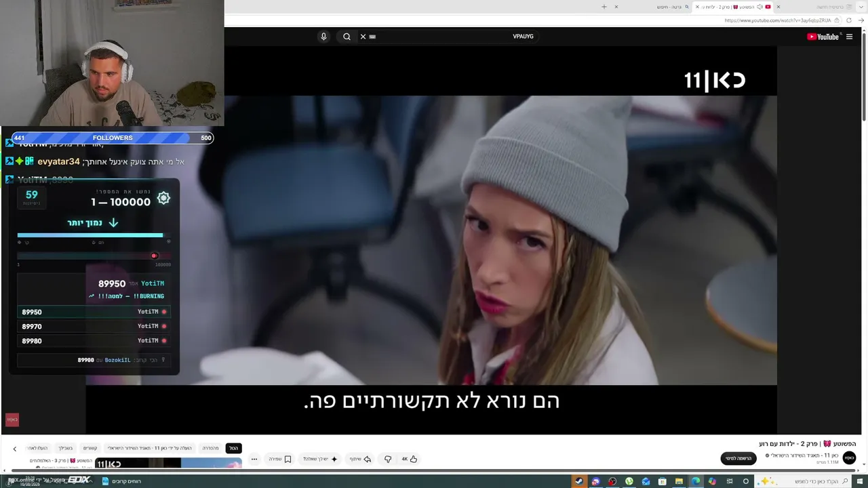
Task: Open Task View from the taskbar
Action: pos(729,481)
